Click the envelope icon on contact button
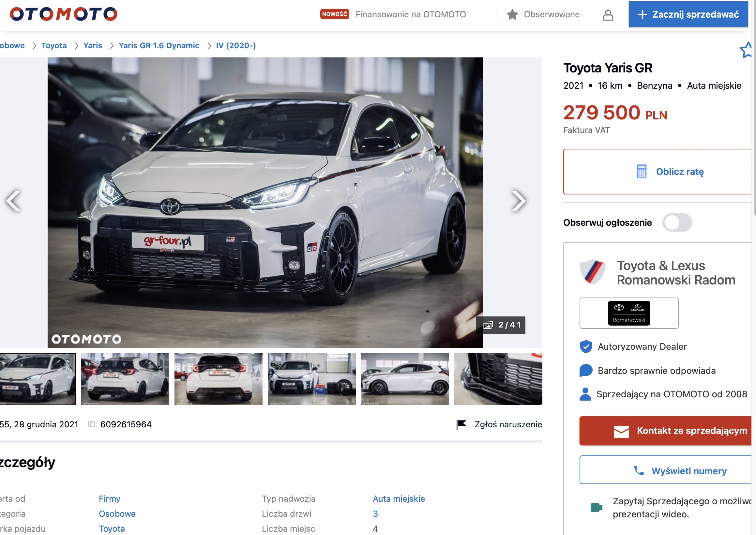The height and width of the screenshot is (535, 756). pyautogui.click(x=621, y=432)
